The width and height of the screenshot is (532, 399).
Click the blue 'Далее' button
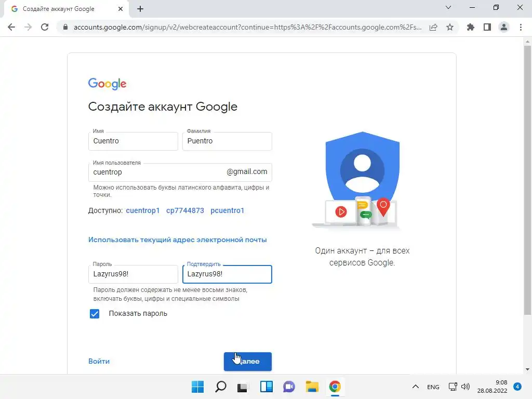coord(248,362)
